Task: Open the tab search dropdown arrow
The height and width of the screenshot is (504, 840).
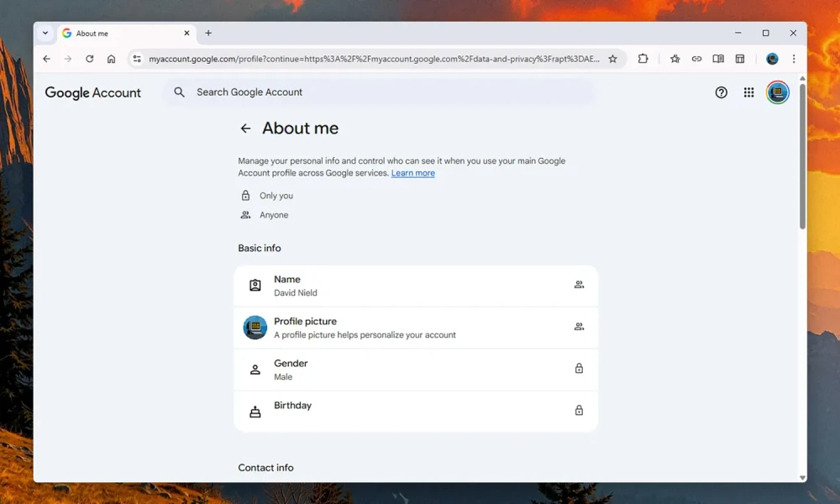Action: click(45, 34)
